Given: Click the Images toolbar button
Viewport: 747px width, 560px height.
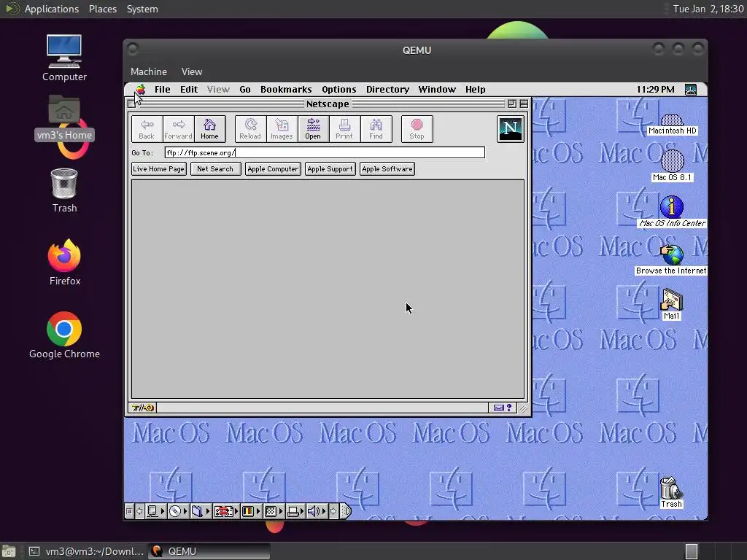Looking at the screenshot, I should (x=282, y=129).
